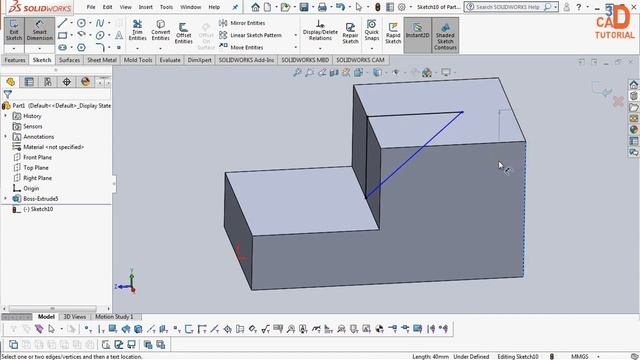This screenshot has height=360, width=640.
Task: Expand the History tree node
Action: point(6,116)
